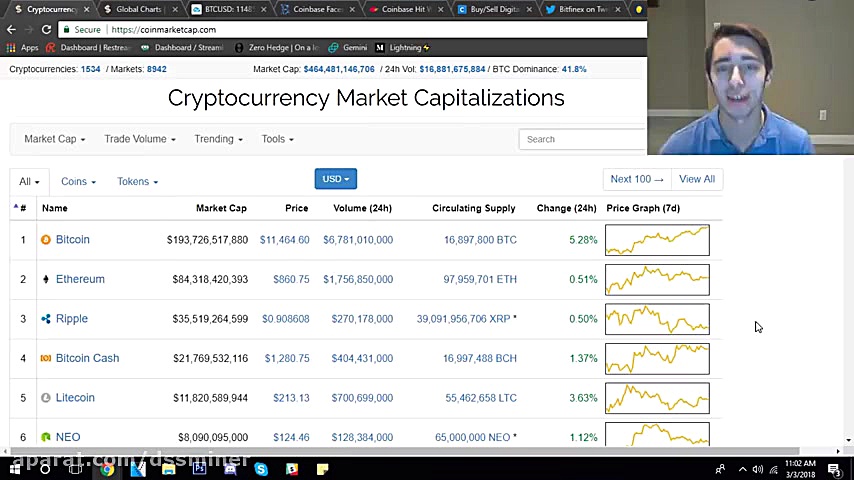Open Cortana search circle in taskbar

[45, 469]
